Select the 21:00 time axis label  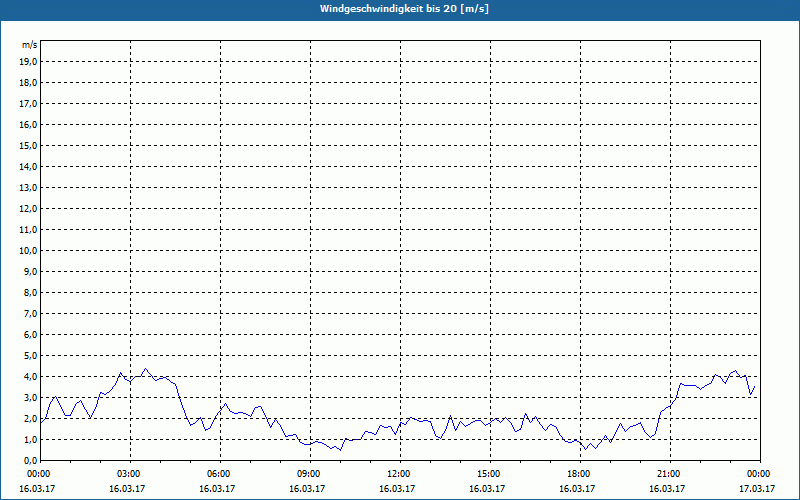tap(669, 474)
